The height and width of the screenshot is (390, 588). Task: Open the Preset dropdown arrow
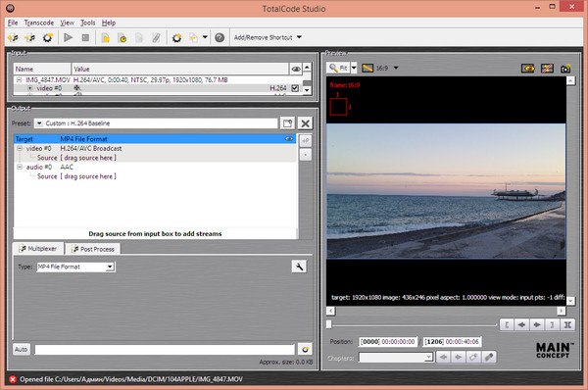click(x=39, y=123)
